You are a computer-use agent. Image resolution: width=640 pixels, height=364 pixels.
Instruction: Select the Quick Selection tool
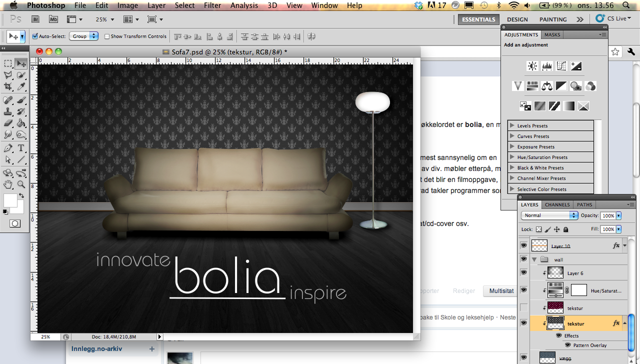tap(21, 75)
